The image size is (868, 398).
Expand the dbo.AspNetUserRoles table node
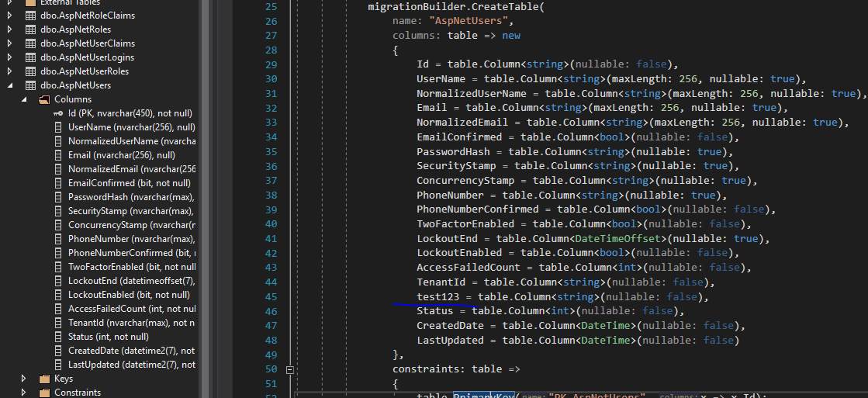[x=9, y=71]
